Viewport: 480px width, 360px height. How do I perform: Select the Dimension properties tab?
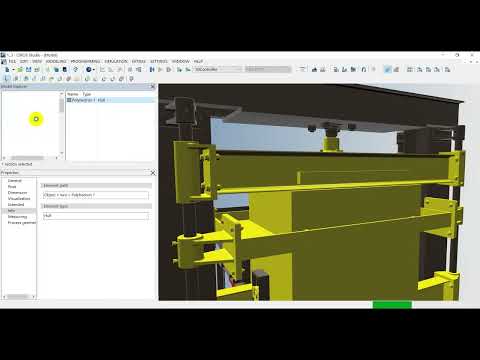pyautogui.click(x=17, y=193)
